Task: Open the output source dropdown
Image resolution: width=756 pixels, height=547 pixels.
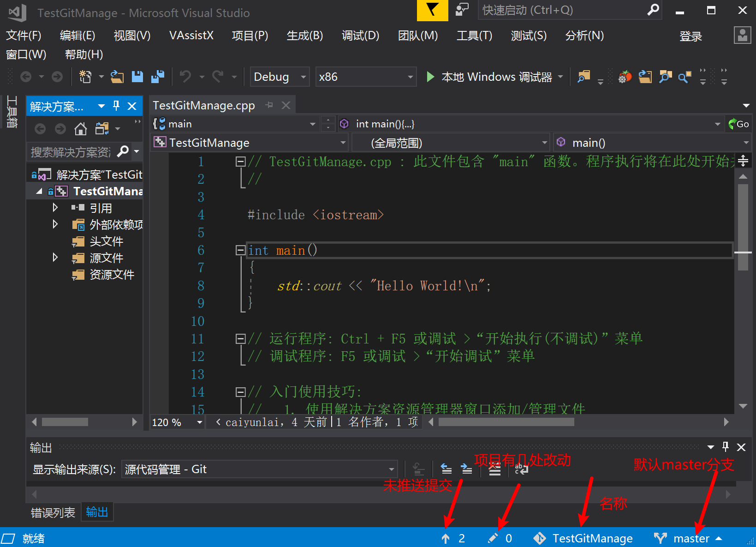Action: point(259,469)
